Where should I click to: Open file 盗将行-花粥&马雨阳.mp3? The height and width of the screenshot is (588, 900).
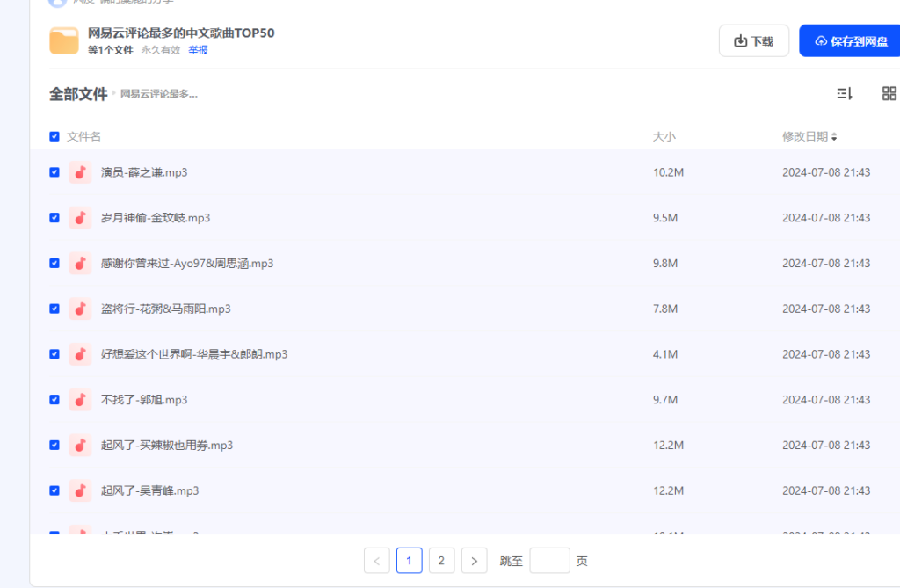pos(166,309)
